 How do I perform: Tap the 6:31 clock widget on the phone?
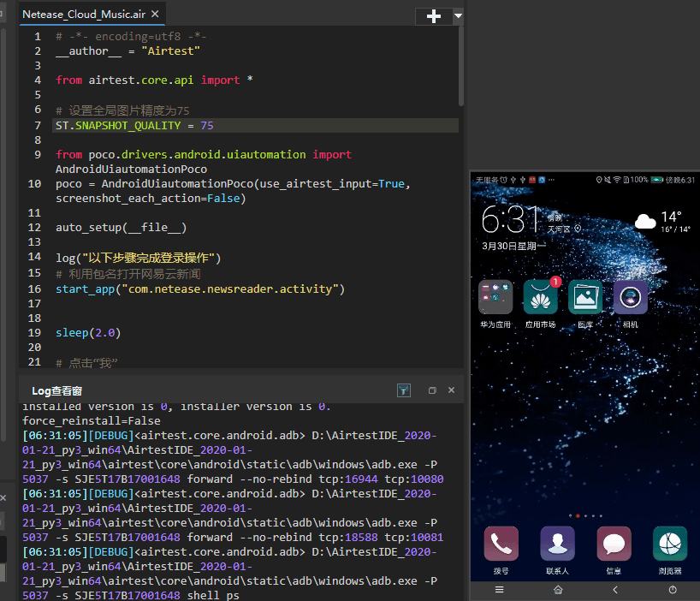pos(511,219)
